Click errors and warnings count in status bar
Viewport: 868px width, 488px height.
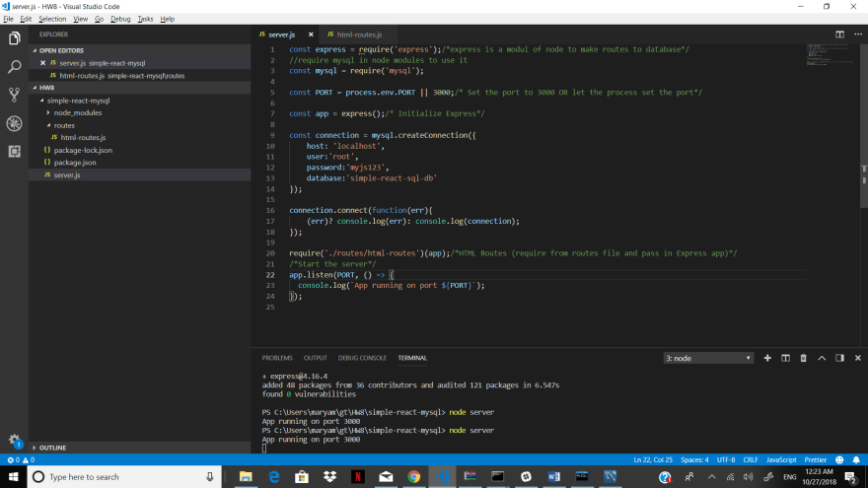tap(21, 459)
